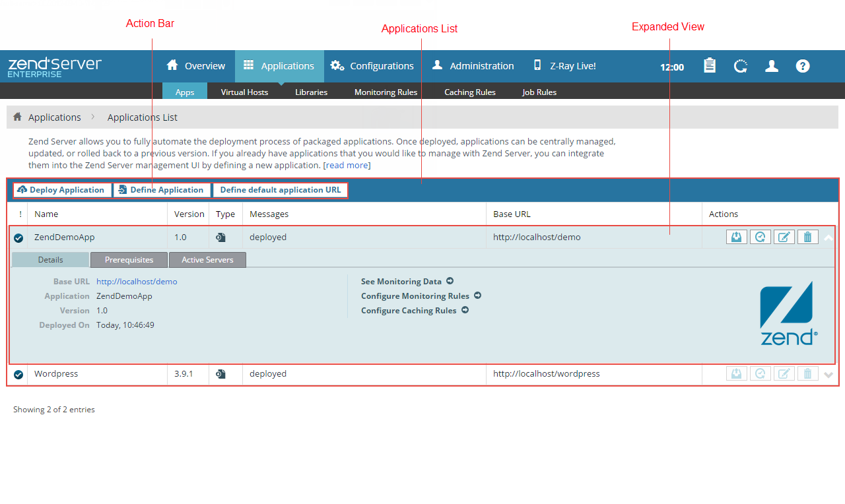The width and height of the screenshot is (845, 504).
Task: Collapse the ZendDemoApp expanded row
Action: [828, 237]
